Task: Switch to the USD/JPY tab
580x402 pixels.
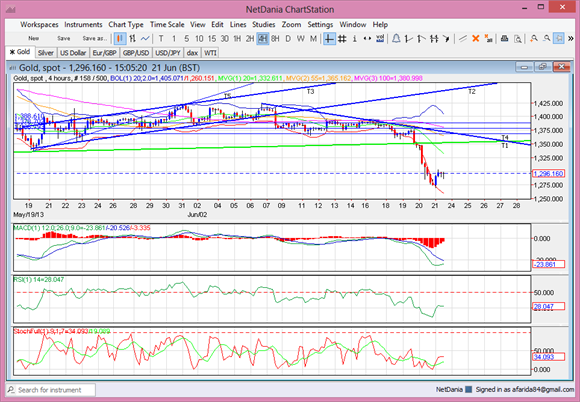Action: point(168,53)
